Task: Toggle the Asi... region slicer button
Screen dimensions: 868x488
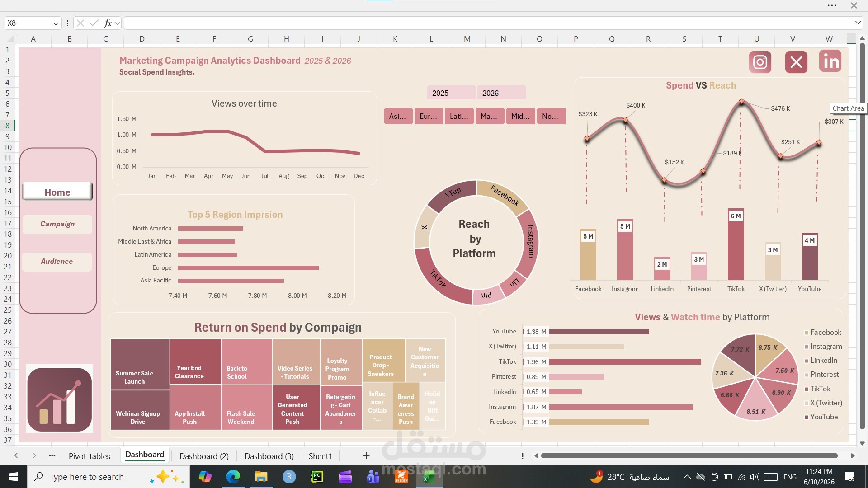Action: point(398,116)
